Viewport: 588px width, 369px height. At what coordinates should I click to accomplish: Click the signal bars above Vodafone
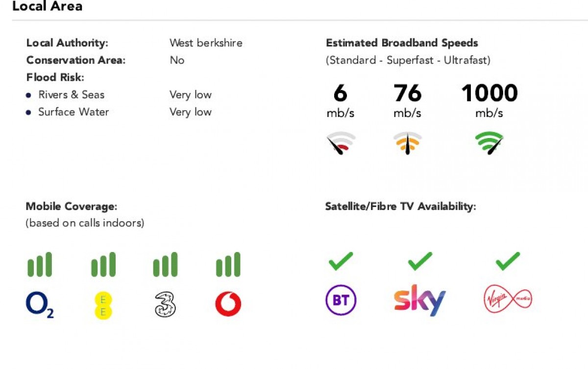click(228, 265)
